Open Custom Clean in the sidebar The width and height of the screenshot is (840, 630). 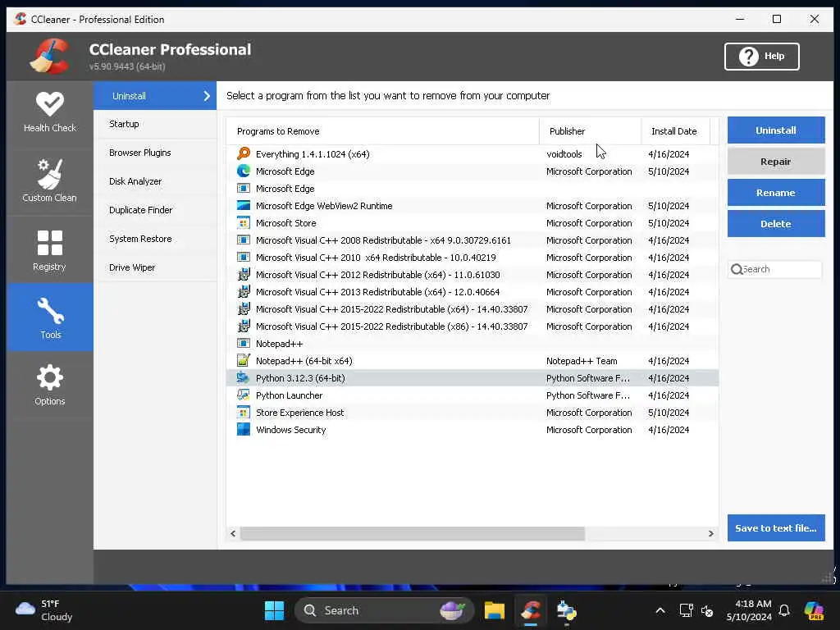pos(50,180)
